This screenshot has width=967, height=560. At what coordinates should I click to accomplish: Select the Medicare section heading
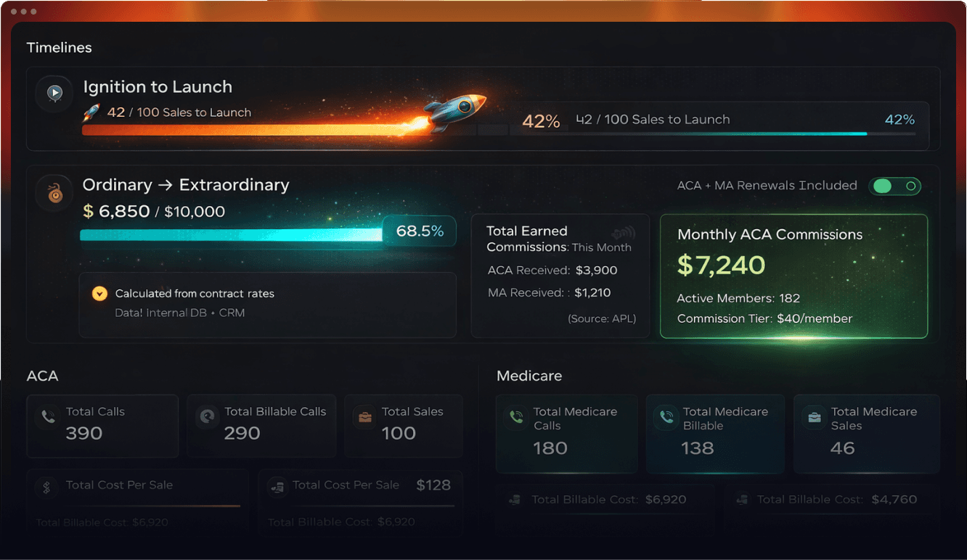pyautogui.click(x=529, y=376)
